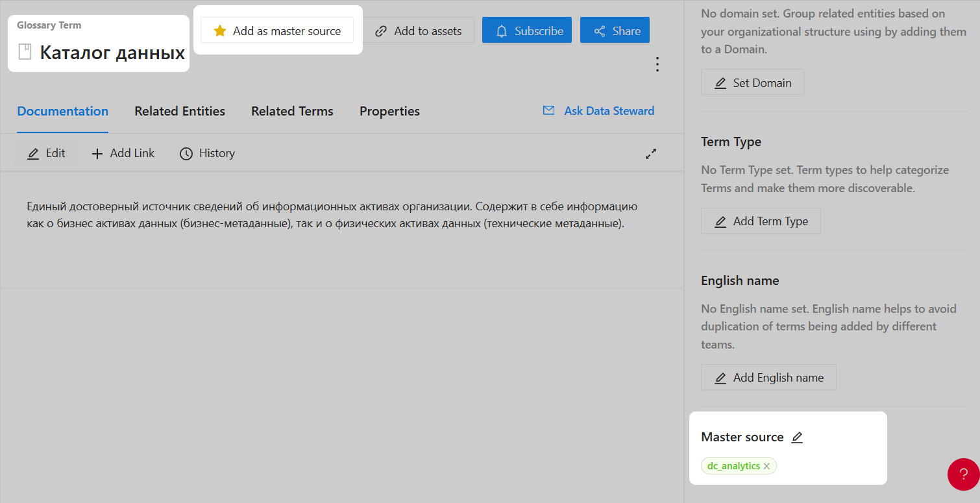Click the Ask Data Steward link
Screen dimensions: 980x503
pyautogui.click(x=598, y=111)
